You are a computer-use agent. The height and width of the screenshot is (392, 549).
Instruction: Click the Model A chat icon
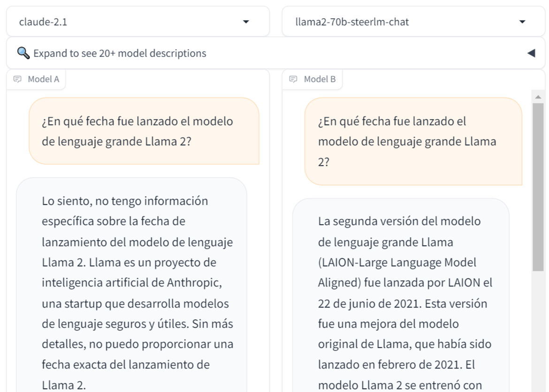click(x=17, y=79)
